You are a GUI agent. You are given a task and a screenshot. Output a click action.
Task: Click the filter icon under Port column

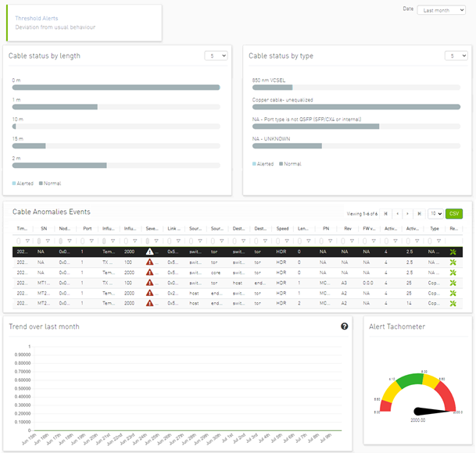tap(86, 241)
